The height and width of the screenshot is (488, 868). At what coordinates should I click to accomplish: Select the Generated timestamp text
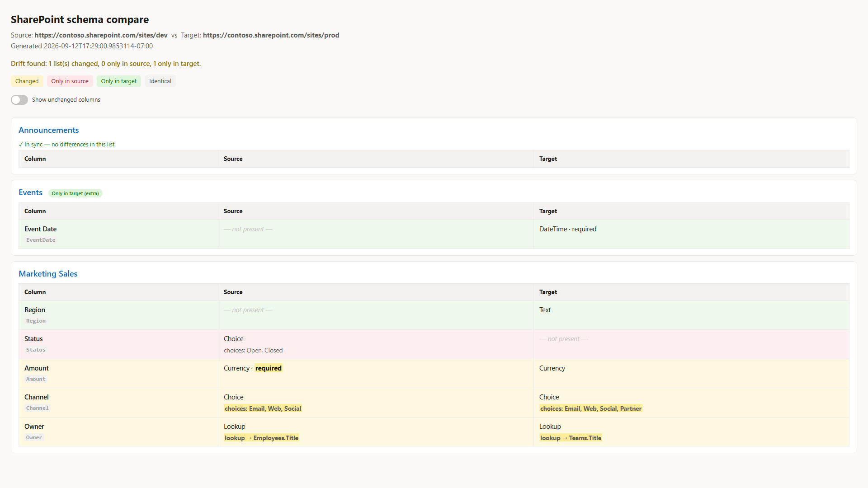82,46
